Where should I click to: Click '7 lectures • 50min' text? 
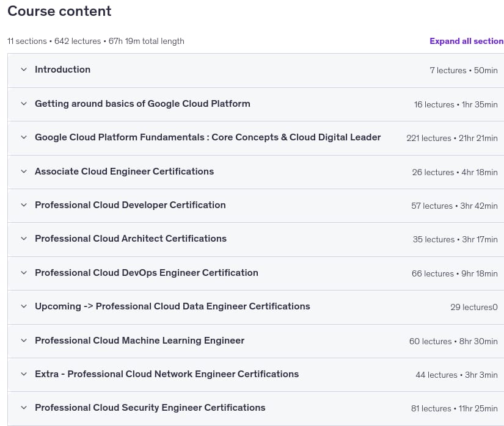[x=464, y=70]
